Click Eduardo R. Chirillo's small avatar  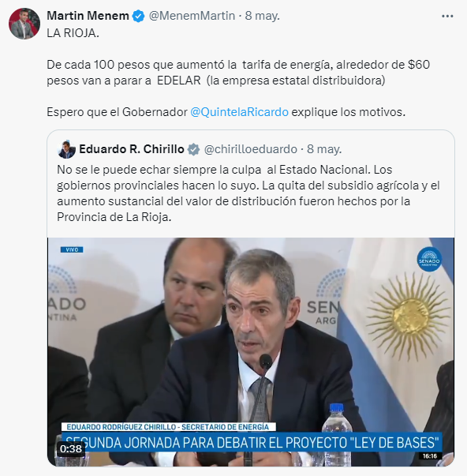pos(66,149)
